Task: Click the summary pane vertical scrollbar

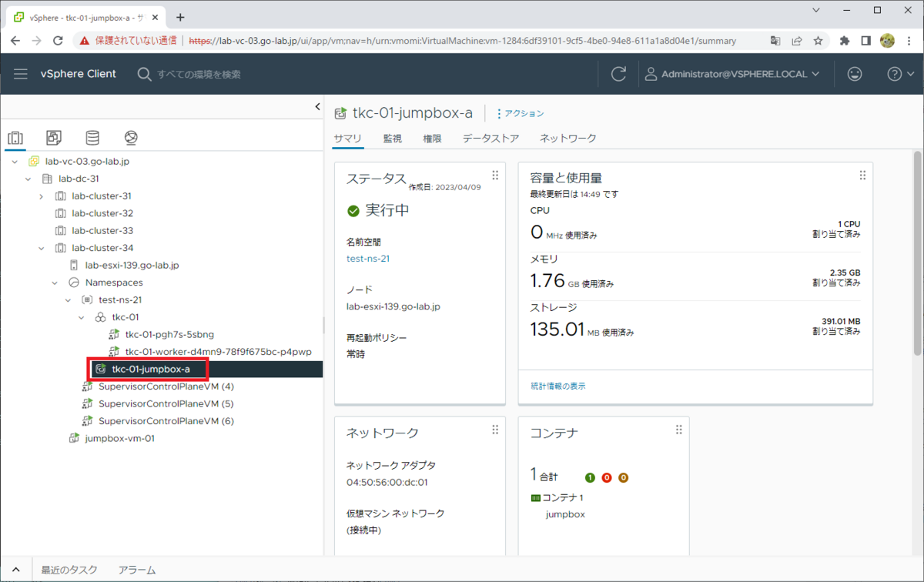Action: pyautogui.click(x=917, y=255)
